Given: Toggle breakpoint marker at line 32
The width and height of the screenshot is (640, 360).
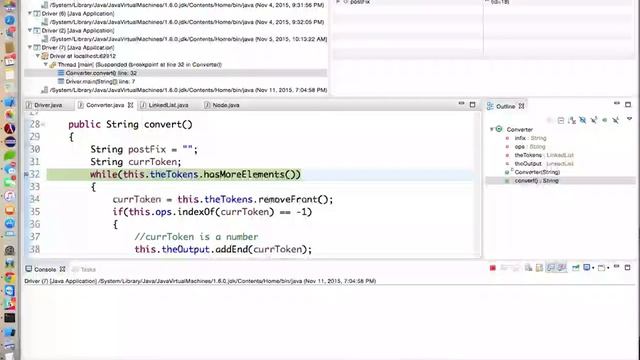Looking at the screenshot, I should click(x=27, y=174).
